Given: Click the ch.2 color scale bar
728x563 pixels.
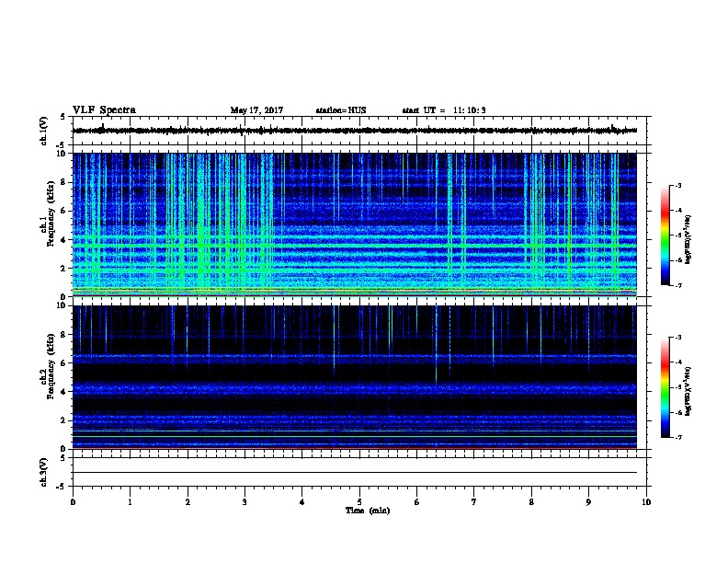Looking at the screenshot, I should tap(665, 387).
